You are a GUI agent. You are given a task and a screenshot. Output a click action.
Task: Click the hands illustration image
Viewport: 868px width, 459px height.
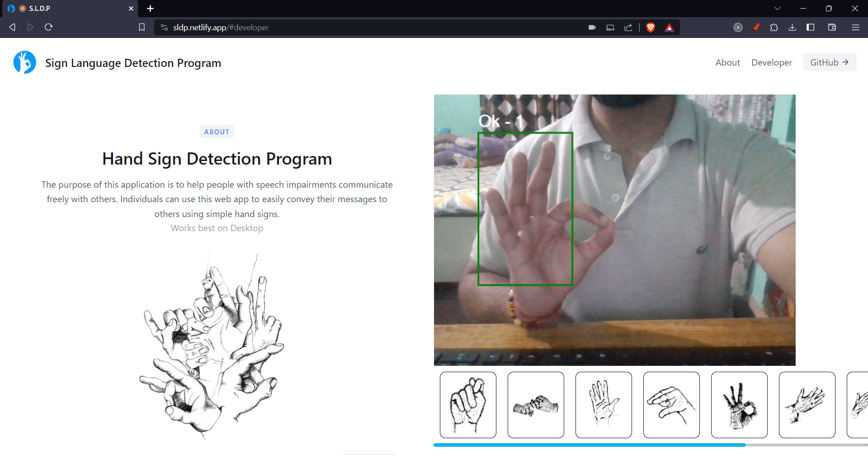click(212, 346)
